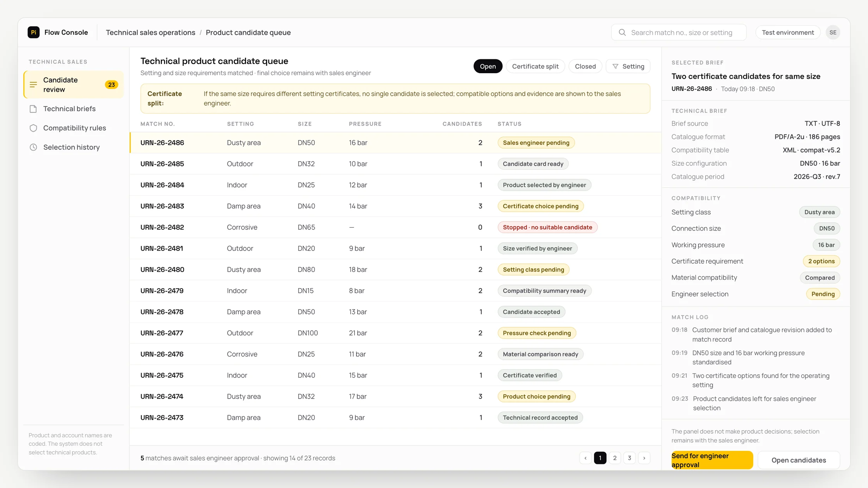Click the Open candidates button

(799, 460)
